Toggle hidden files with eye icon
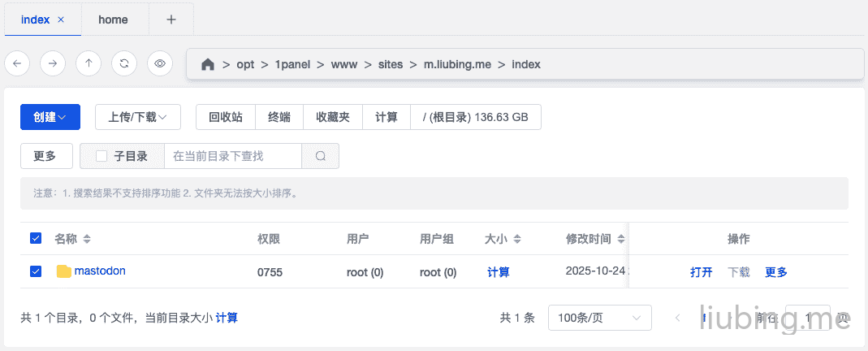This screenshot has width=868, height=351. pos(160,63)
